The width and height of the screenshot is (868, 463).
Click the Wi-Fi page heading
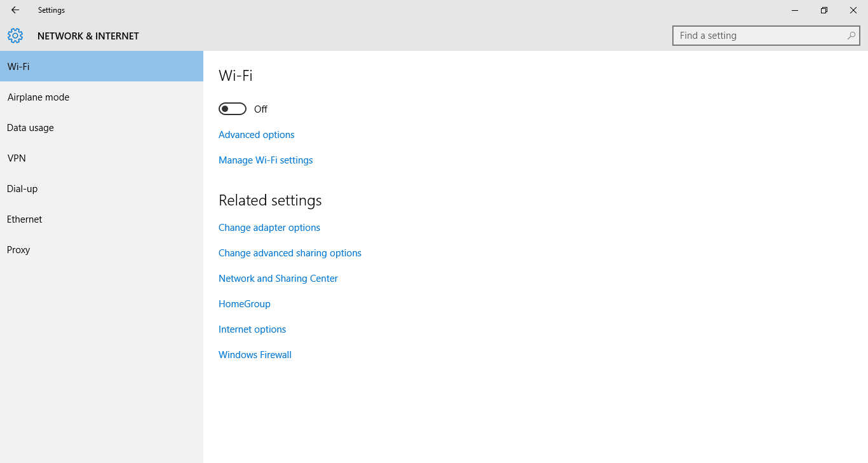click(x=236, y=76)
